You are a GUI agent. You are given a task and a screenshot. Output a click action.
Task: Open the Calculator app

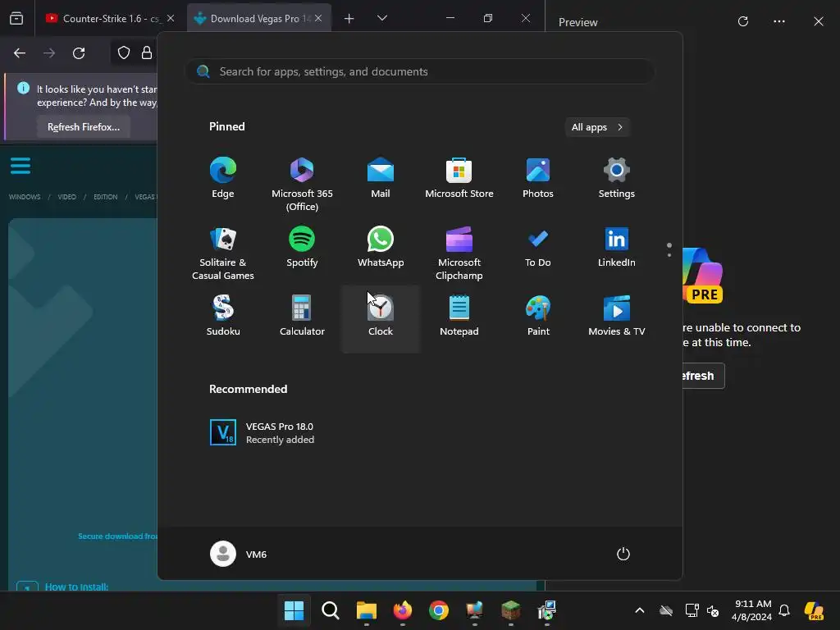[x=302, y=316]
